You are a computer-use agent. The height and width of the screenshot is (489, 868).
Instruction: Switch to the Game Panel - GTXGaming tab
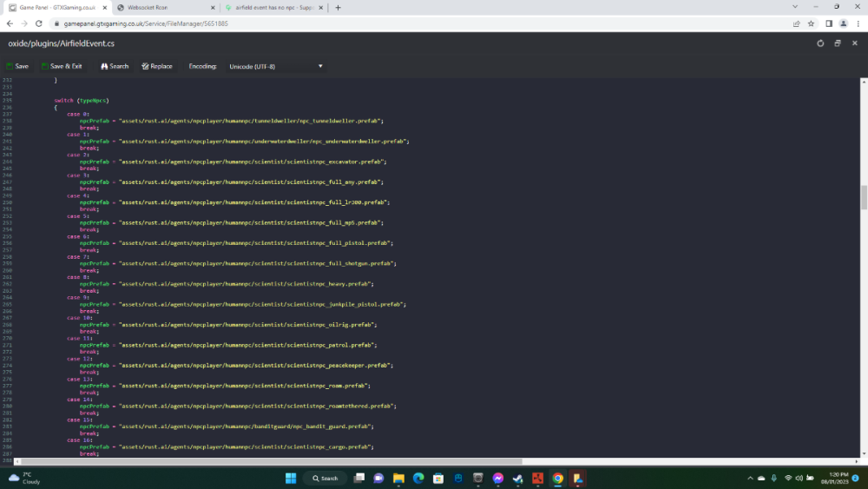coord(57,8)
